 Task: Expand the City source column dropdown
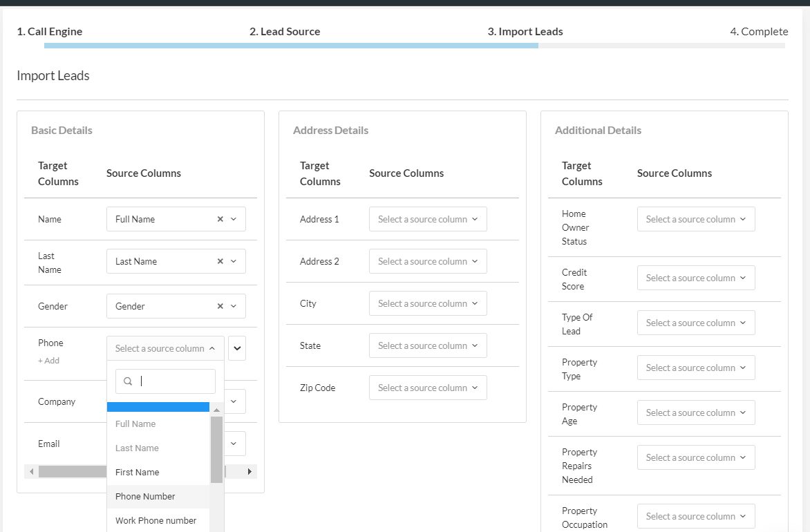pyautogui.click(x=428, y=303)
